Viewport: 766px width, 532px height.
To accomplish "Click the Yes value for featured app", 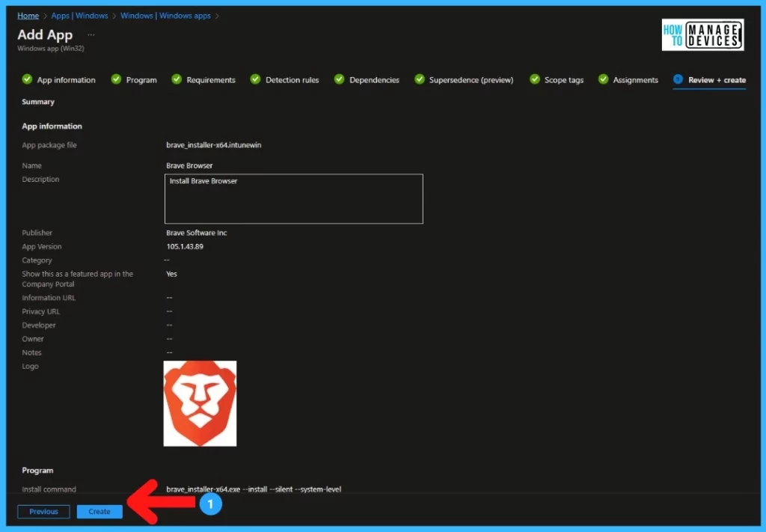I will coord(171,274).
